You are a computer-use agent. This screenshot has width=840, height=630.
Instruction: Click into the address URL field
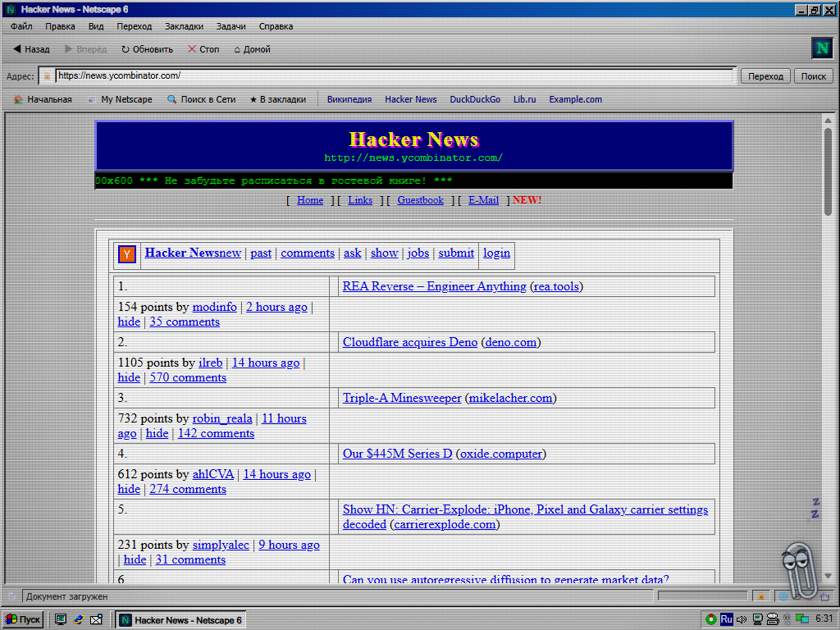click(x=395, y=75)
